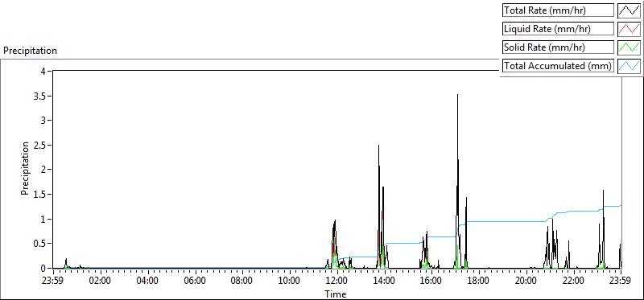The width and height of the screenshot is (644, 300).
Task: Click the 23:59 start time axis label
Action: (x=53, y=282)
